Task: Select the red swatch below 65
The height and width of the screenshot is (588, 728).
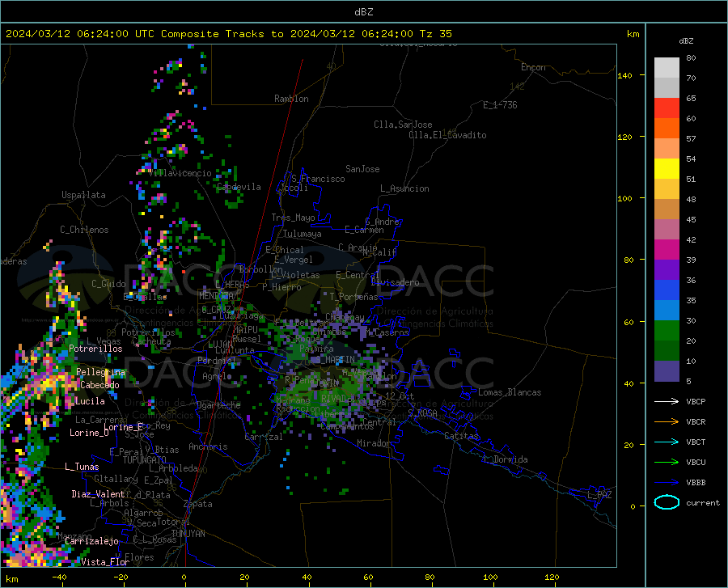Action: point(667,108)
